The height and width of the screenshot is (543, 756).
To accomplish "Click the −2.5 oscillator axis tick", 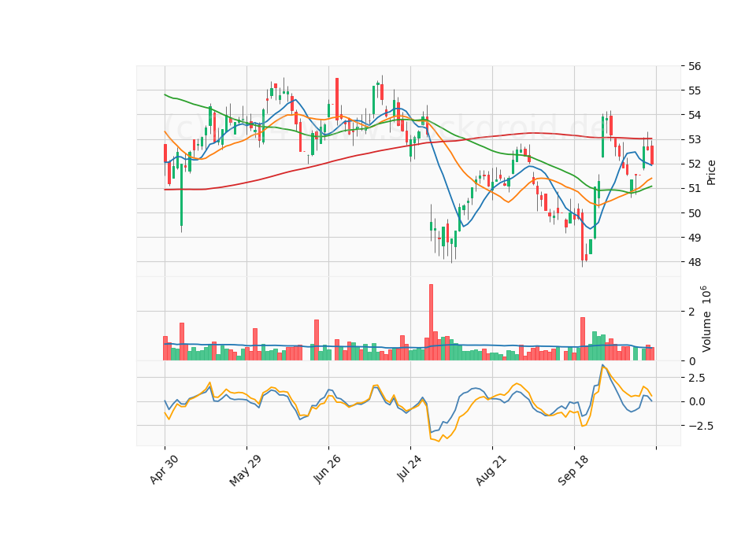I will tap(701, 426).
